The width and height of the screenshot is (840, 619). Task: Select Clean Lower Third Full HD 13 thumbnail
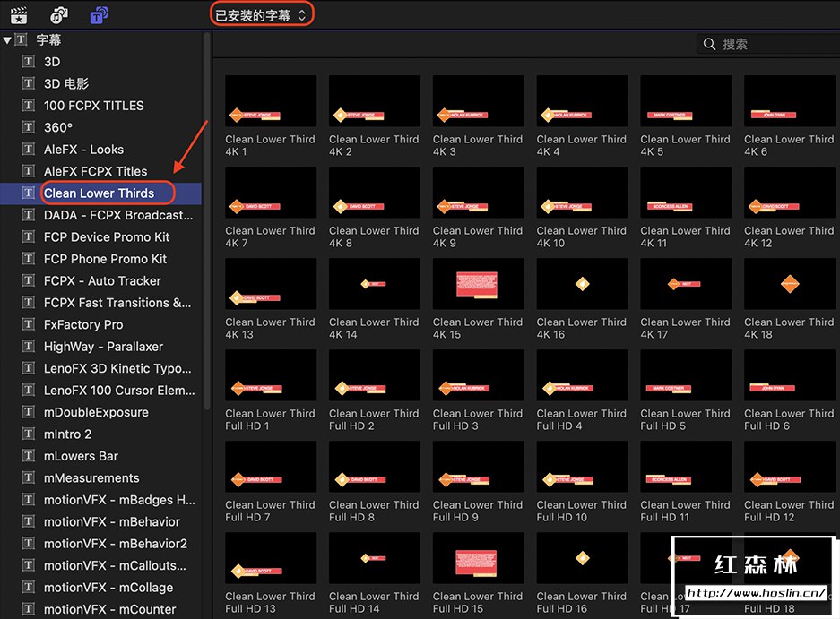click(x=271, y=558)
